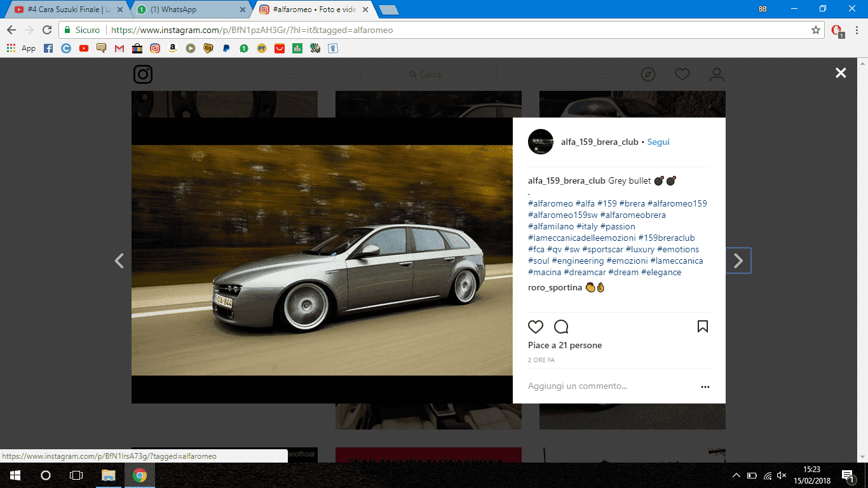
Task: Open the BB Chrome profile button
Action: pyautogui.click(x=763, y=9)
